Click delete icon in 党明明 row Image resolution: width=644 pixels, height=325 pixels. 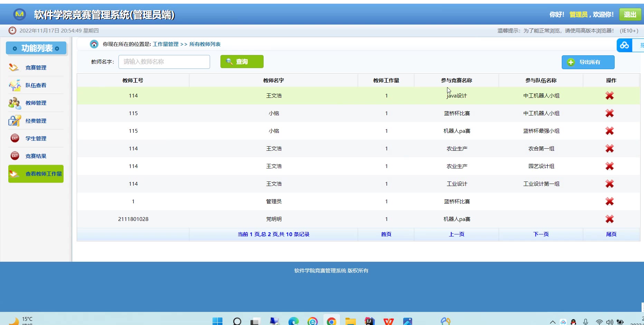tap(609, 219)
